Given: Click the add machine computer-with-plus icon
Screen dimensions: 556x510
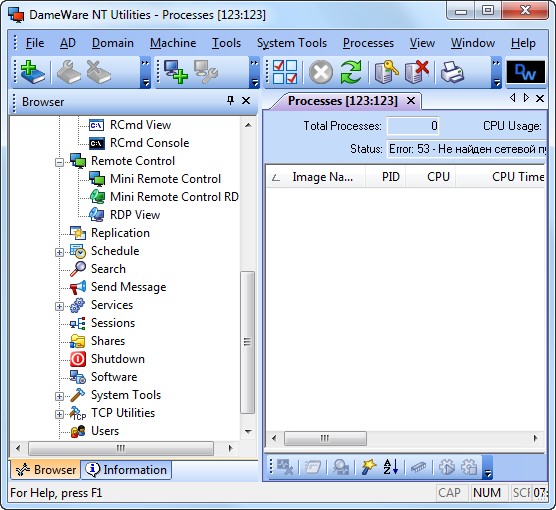Looking at the screenshot, I should click(176, 72).
